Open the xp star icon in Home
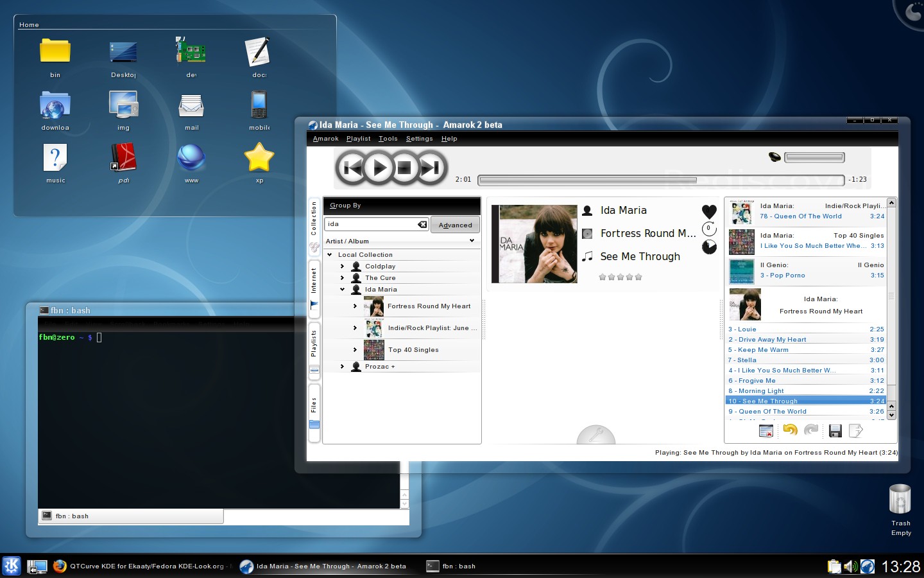 coord(259,163)
